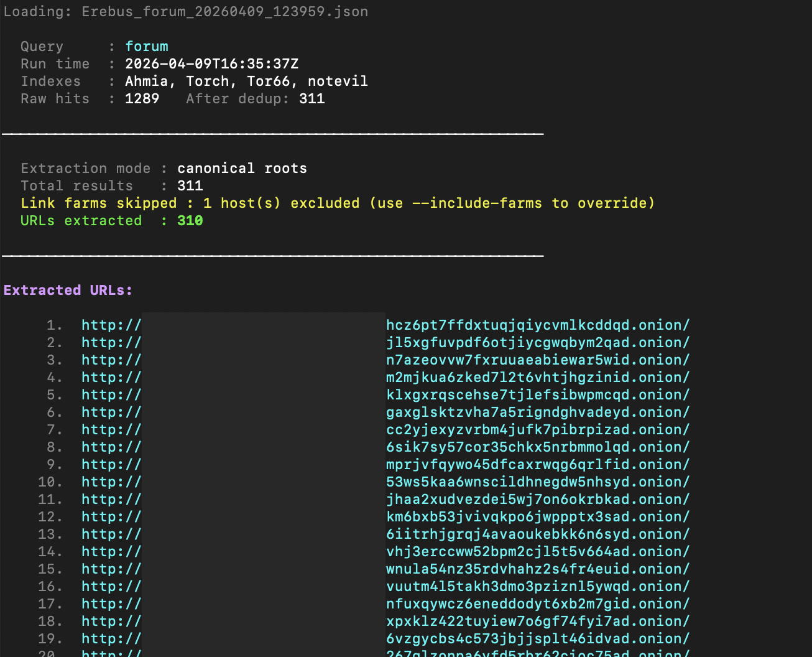Click the Indexes list Ahmia, Torch, Tor66, notevil
This screenshot has width=812, height=657.
tap(246, 82)
